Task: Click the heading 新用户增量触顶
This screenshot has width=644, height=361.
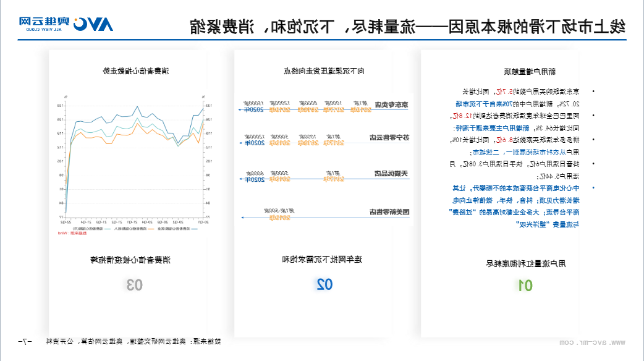Action: (530, 72)
